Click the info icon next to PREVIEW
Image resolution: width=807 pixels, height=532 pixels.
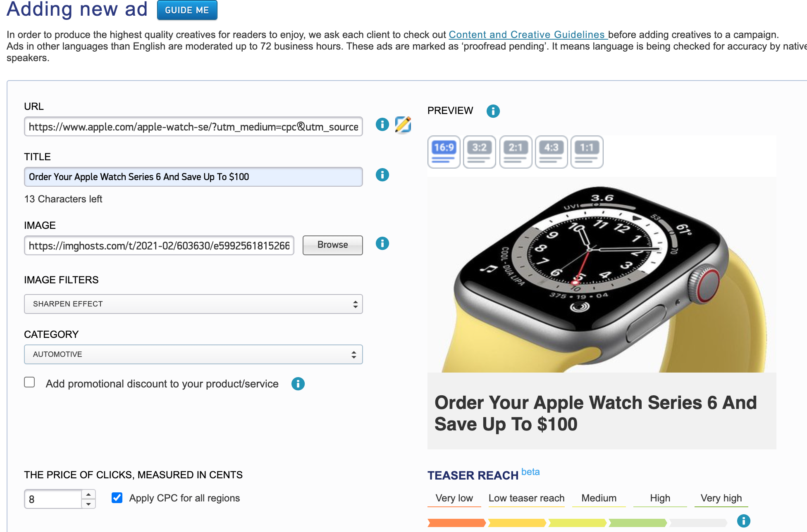[x=493, y=111]
